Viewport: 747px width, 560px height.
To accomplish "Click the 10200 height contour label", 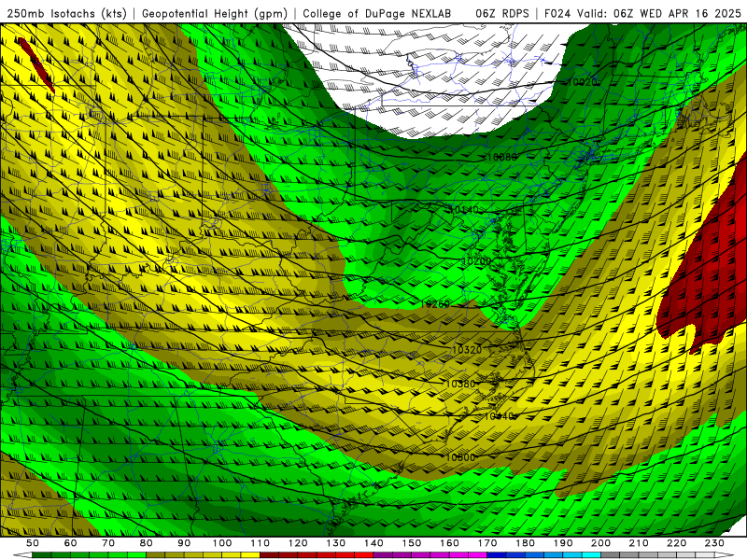I will (x=476, y=261).
